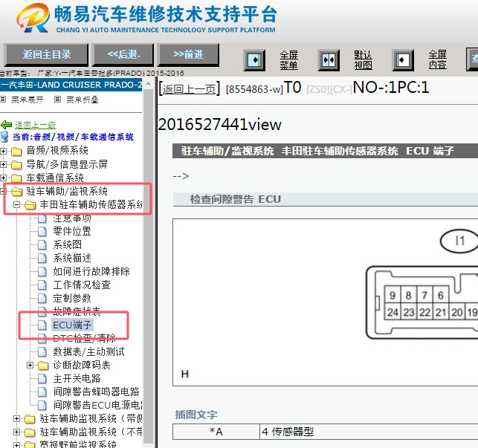Screen dimensions: 478x448
Task: Click the 全屏菜单 label
Action: [x=289, y=60]
